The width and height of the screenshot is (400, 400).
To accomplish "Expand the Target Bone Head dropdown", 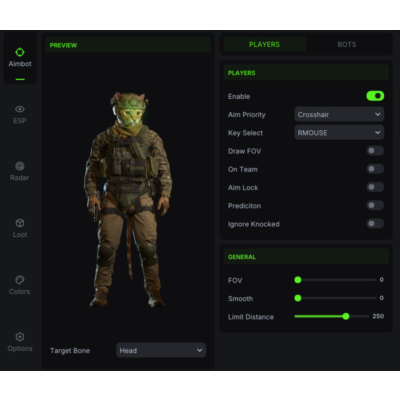I will click(x=161, y=350).
